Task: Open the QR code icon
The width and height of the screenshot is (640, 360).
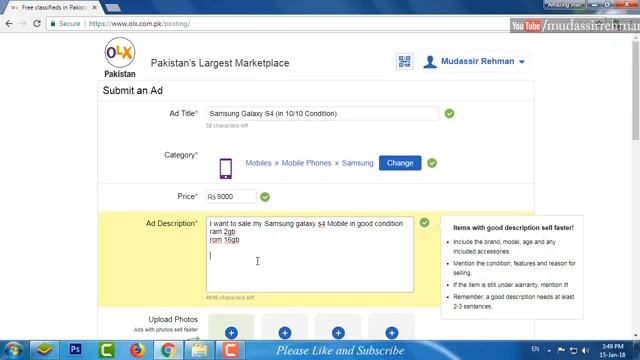Action: tap(404, 62)
